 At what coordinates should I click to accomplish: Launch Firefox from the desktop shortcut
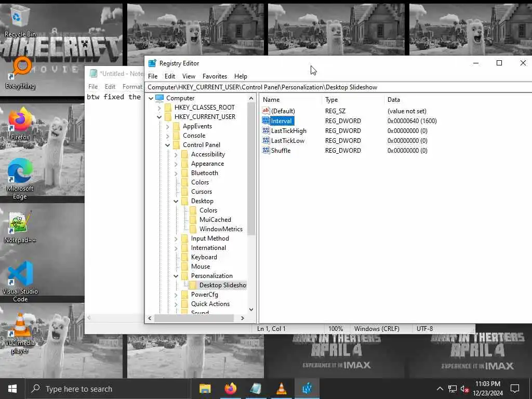click(x=20, y=124)
